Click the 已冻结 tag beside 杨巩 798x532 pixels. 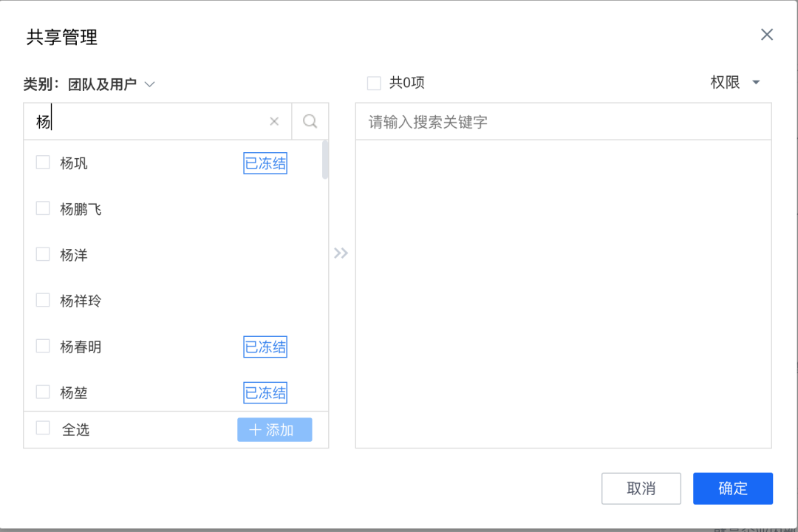[x=265, y=163]
